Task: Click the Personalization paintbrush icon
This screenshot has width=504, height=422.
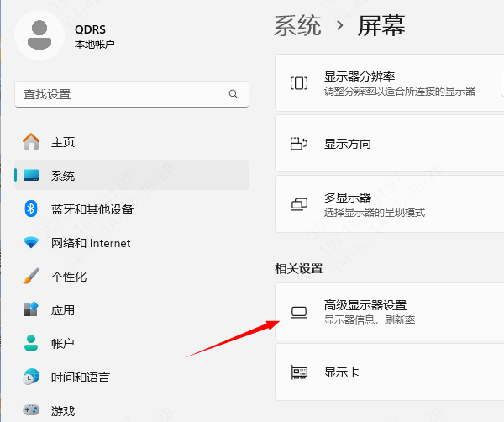Action: 31,276
